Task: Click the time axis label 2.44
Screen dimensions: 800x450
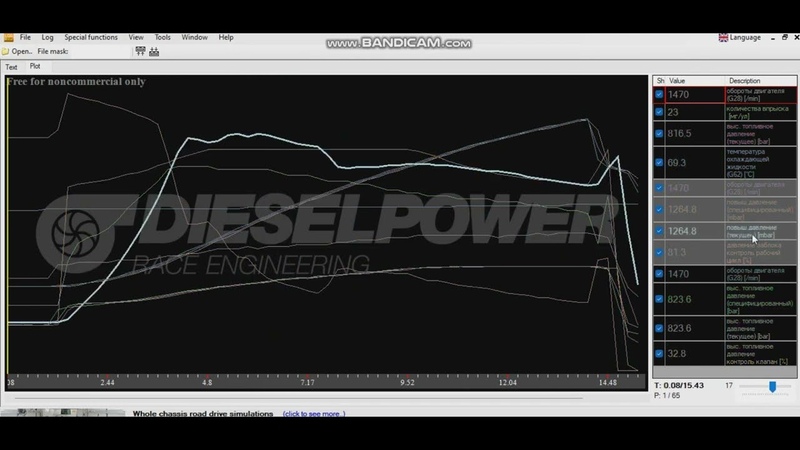Action: (x=107, y=383)
